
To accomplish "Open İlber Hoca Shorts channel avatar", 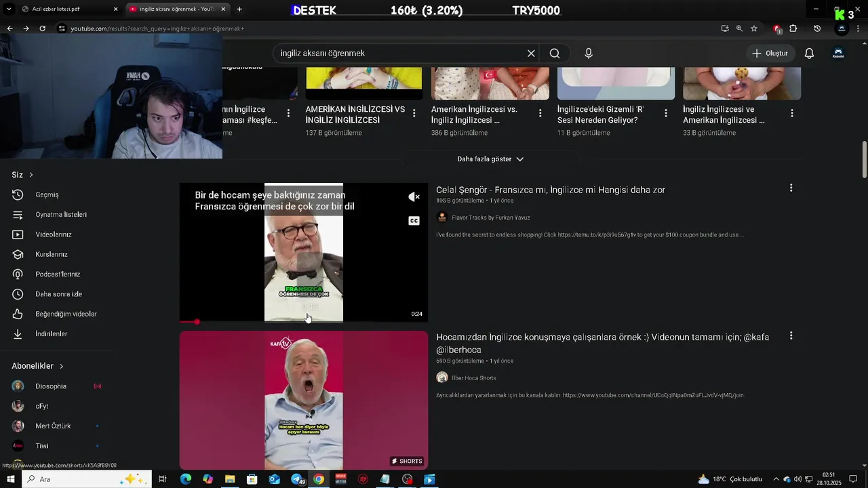I will pyautogui.click(x=442, y=378).
